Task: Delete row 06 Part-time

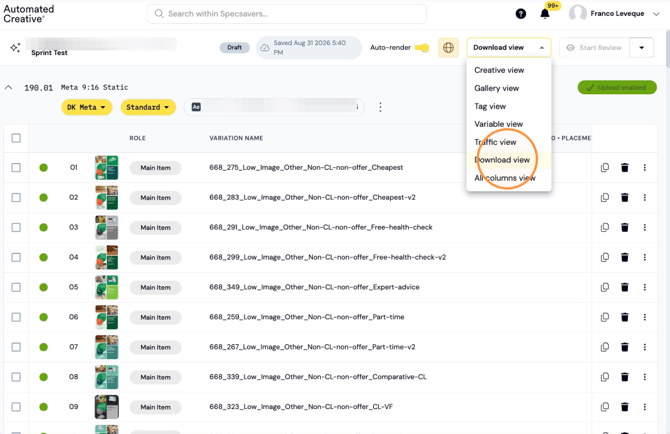Action: tap(625, 317)
